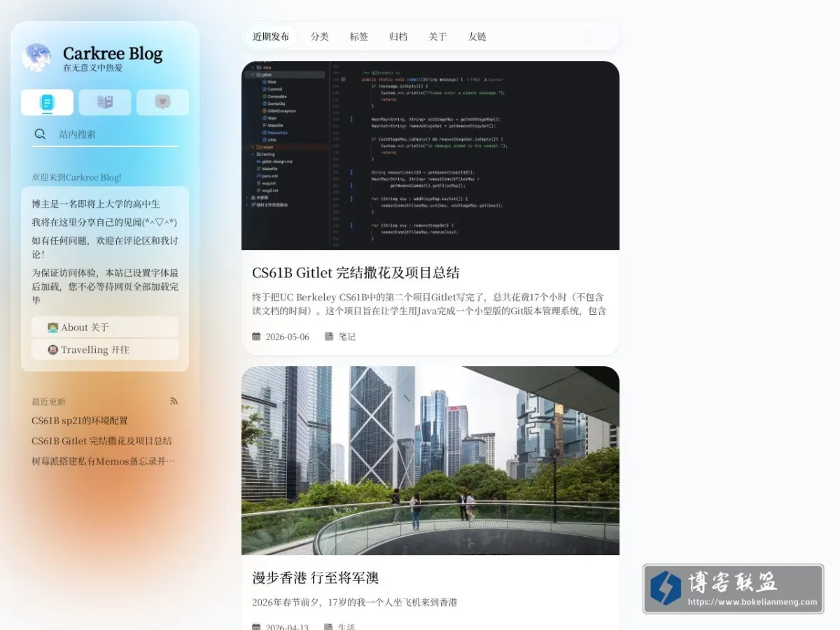This screenshot has width=840, height=630.
Task: Click the 欢迎来到Carkree Blog! text
Action: (76, 177)
